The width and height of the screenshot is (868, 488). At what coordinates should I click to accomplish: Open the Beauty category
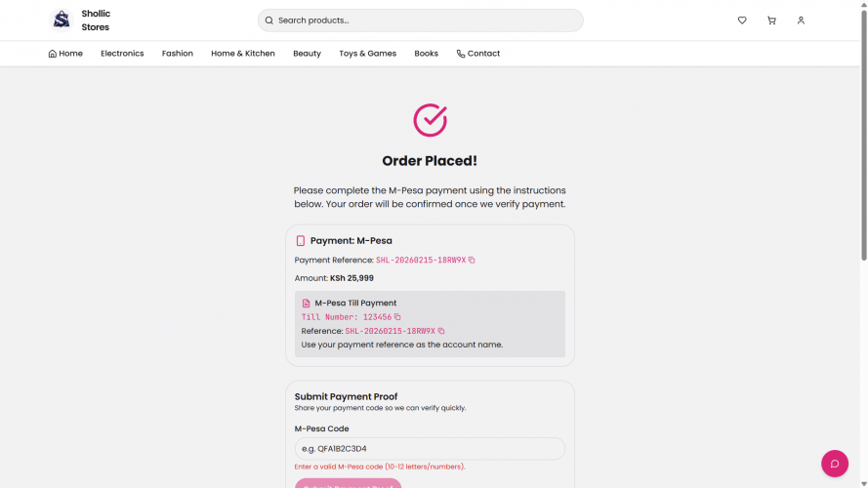coord(307,54)
